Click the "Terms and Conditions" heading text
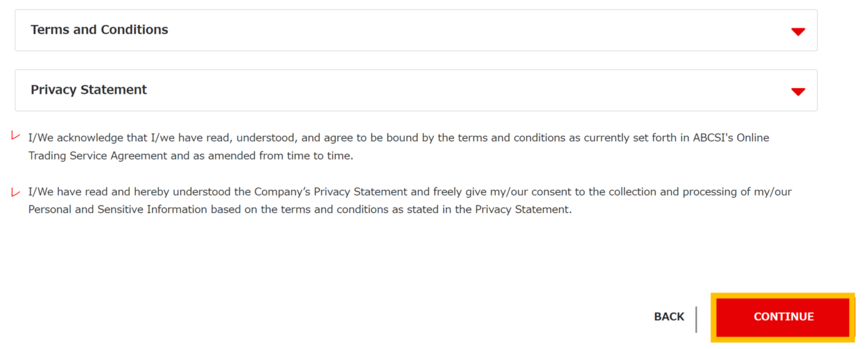The width and height of the screenshot is (868, 349). tap(99, 30)
